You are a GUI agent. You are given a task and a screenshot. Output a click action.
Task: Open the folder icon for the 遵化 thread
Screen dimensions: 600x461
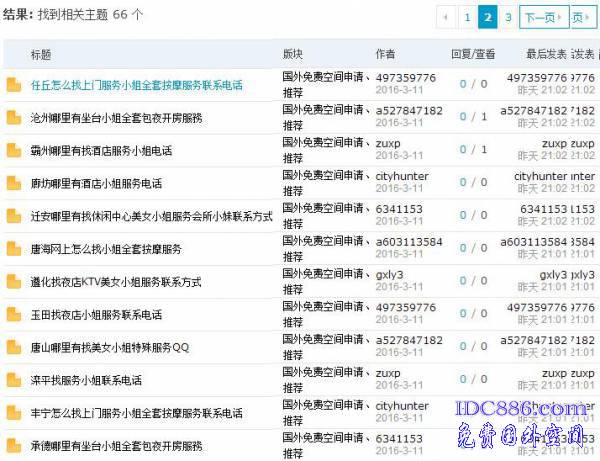tap(13, 282)
